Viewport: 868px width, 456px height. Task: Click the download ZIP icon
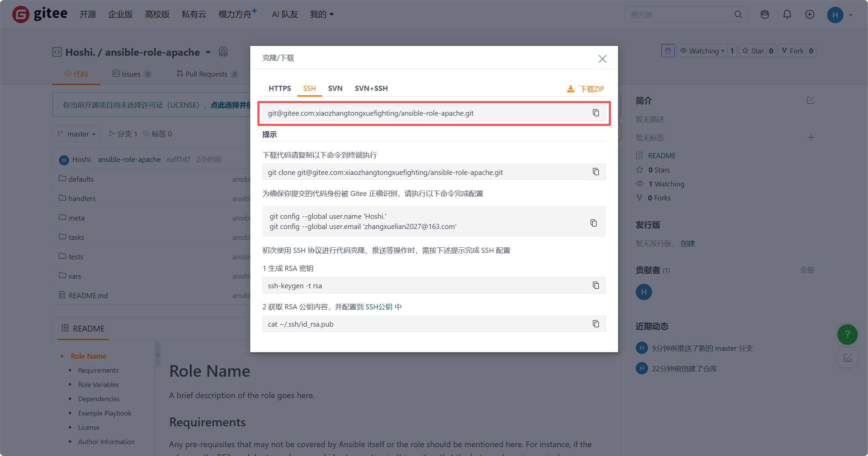click(570, 89)
